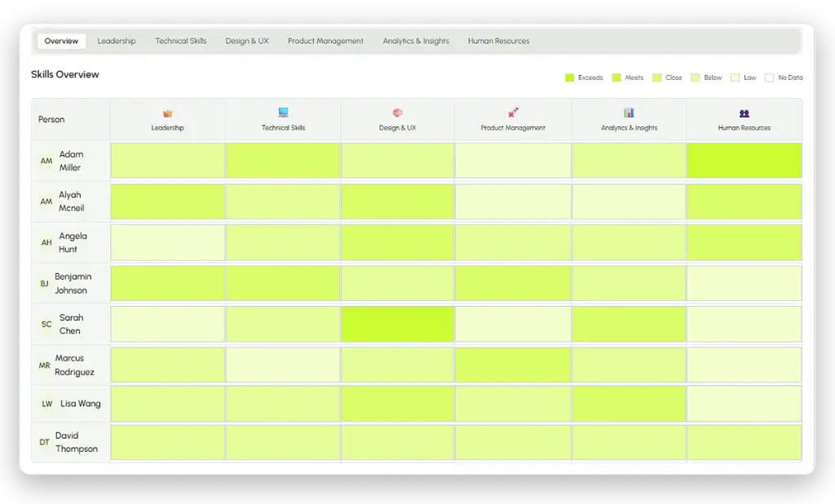Click Marcus Rodriguez's Product Management cell
The image size is (835, 504).
pyautogui.click(x=513, y=365)
